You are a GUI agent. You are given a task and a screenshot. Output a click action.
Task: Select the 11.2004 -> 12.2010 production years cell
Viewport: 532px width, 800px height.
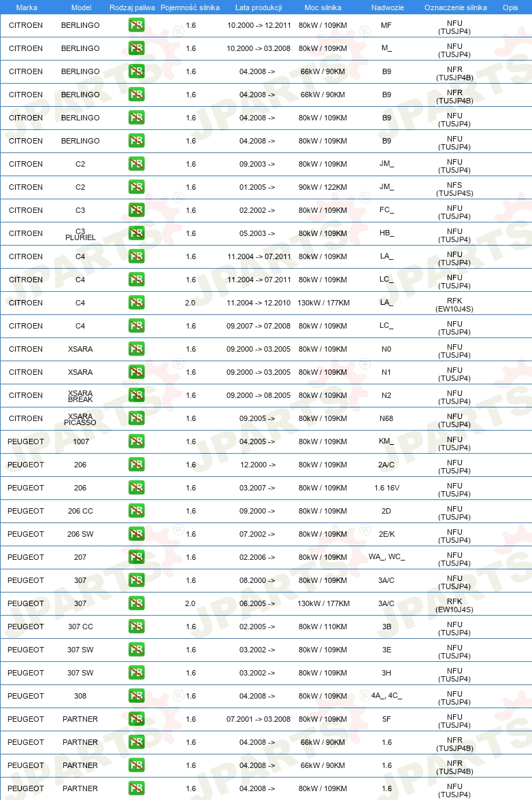click(x=259, y=303)
